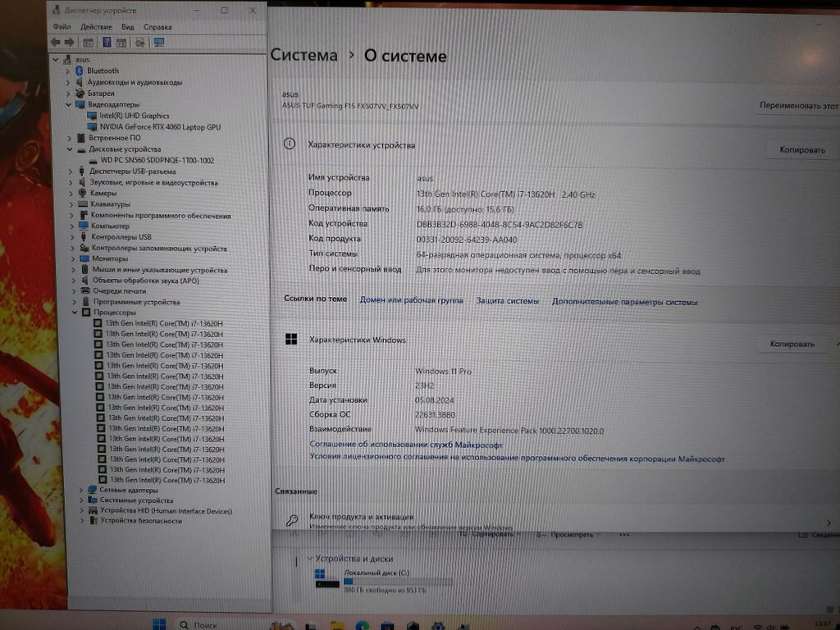Click the Help question mark toolbar icon
Image resolution: width=840 pixels, height=630 pixels.
[107, 43]
